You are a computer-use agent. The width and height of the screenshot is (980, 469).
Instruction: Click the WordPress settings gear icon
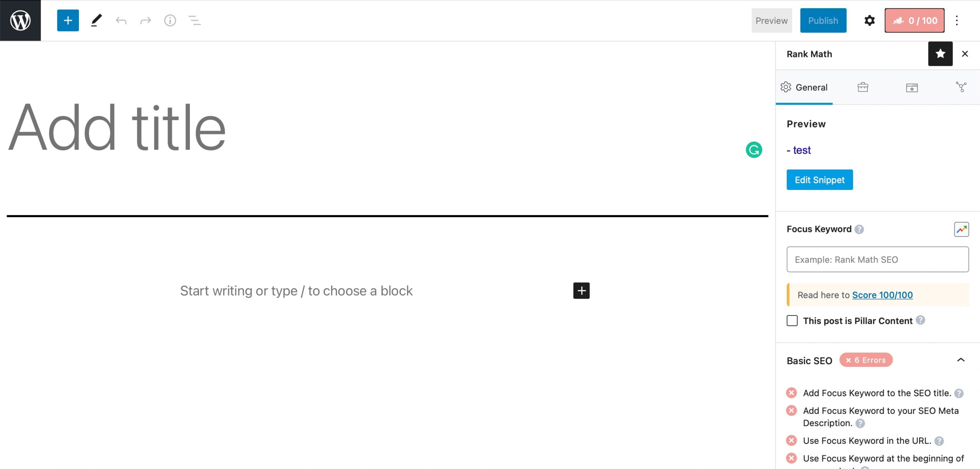click(x=869, y=21)
